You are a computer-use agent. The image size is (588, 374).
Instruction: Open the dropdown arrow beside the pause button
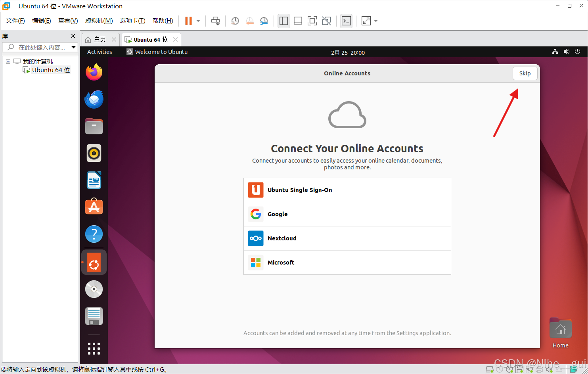pyautogui.click(x=198, y=21)
